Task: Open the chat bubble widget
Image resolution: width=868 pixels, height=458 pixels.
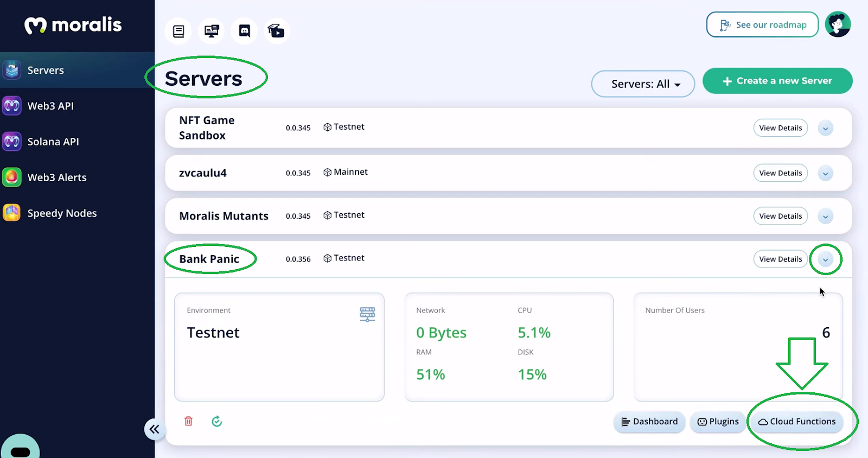Action: [x=20, y=447]
